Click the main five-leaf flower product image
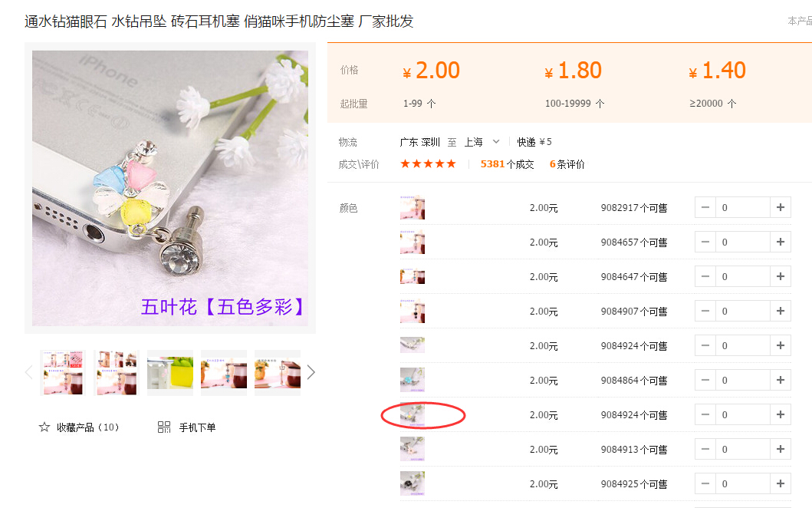The image size is (812, 508). click(x=170, y=188)
